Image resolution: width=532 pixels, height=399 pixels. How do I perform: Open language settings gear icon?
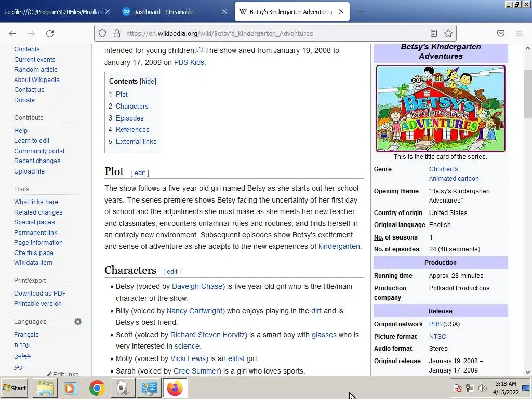[78, 321]
